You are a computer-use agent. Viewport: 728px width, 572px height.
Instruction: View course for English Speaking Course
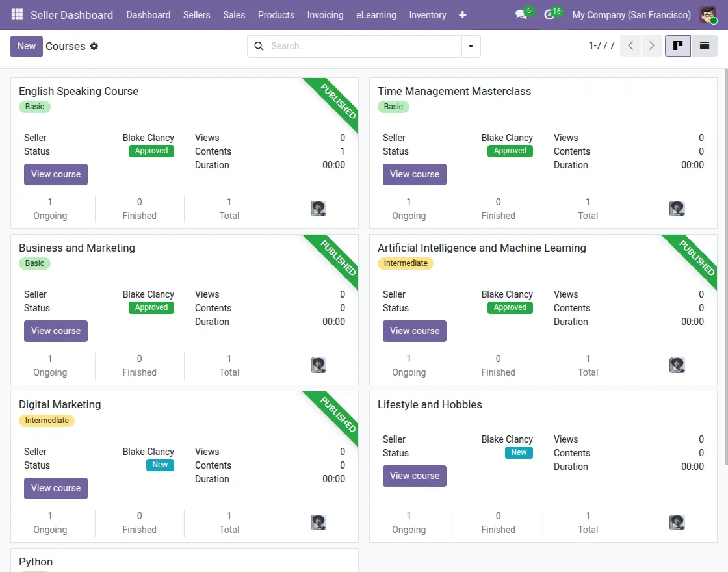(56, 175)
